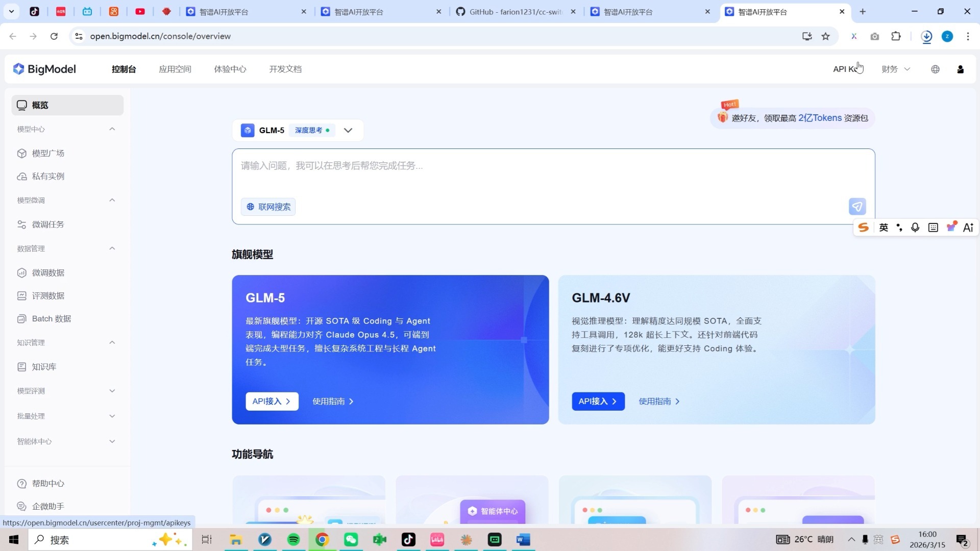Open the GLM-5 model selector dropdown
The image size is (980, 551).
[348, 130]
